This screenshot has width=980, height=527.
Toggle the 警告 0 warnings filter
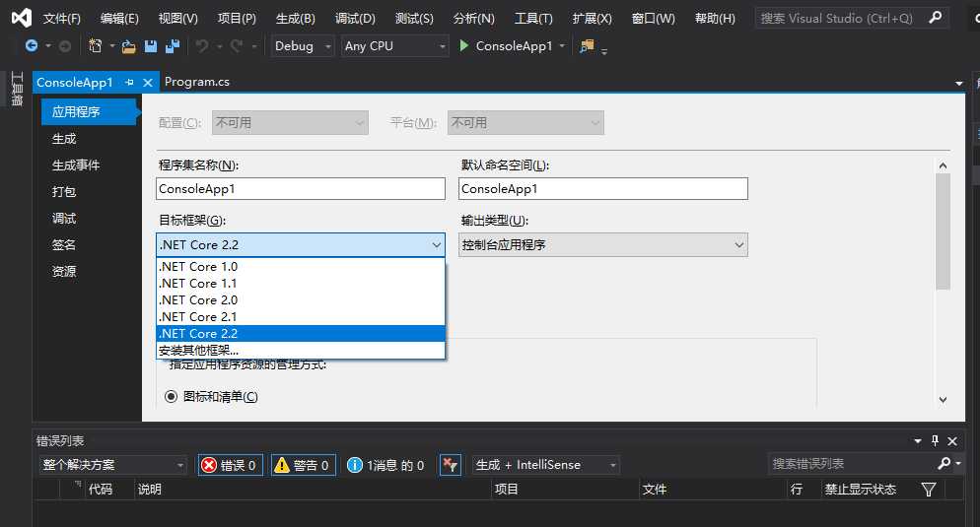pyautogui.click(x=303, y=465)
